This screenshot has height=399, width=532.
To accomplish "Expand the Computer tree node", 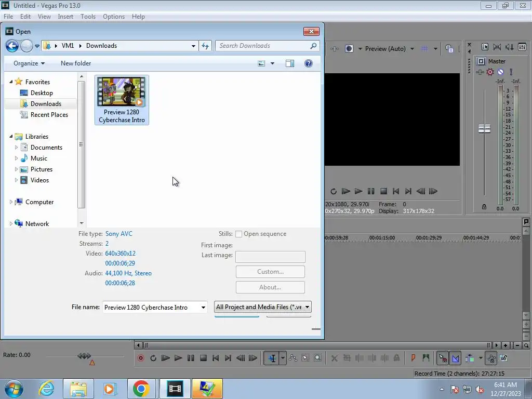I will coord(11,202).
